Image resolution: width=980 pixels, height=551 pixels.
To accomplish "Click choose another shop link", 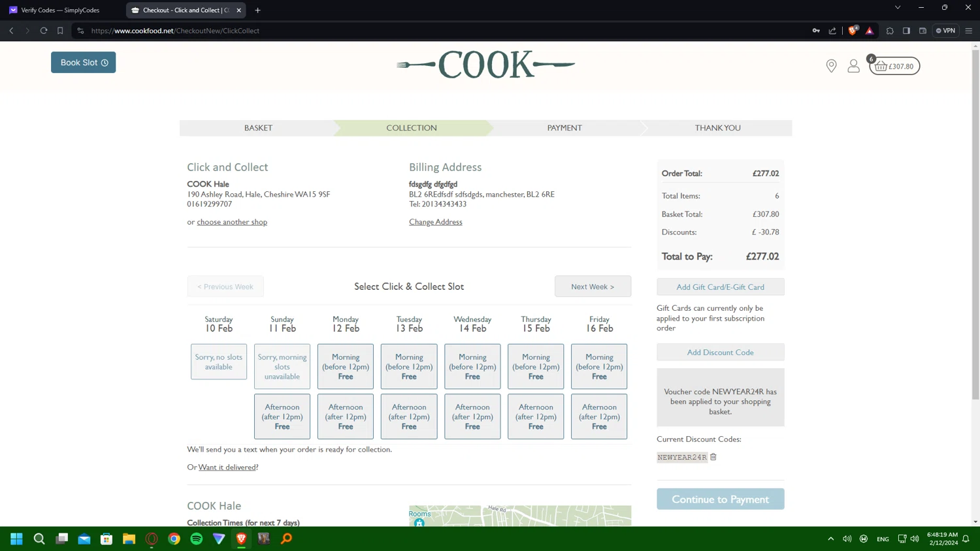I will (x=232, y=222).
